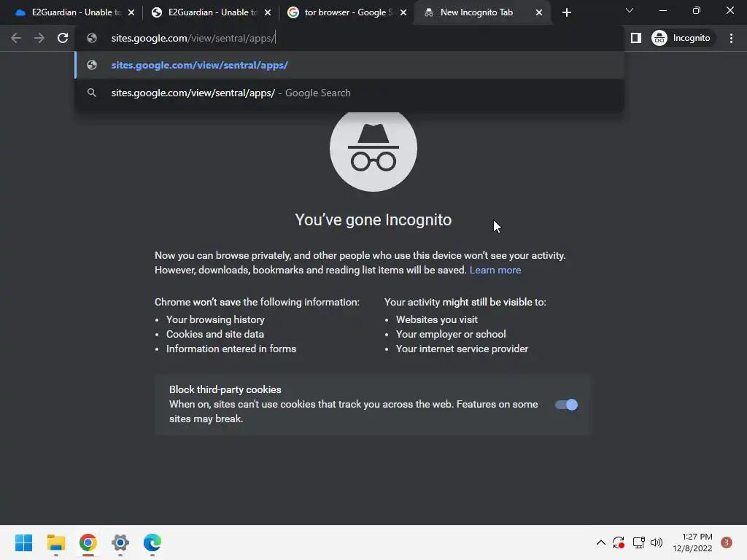Open Settings gear from taskbar
The height and width of the screenshot is (560, 747).
coord(120,542)
